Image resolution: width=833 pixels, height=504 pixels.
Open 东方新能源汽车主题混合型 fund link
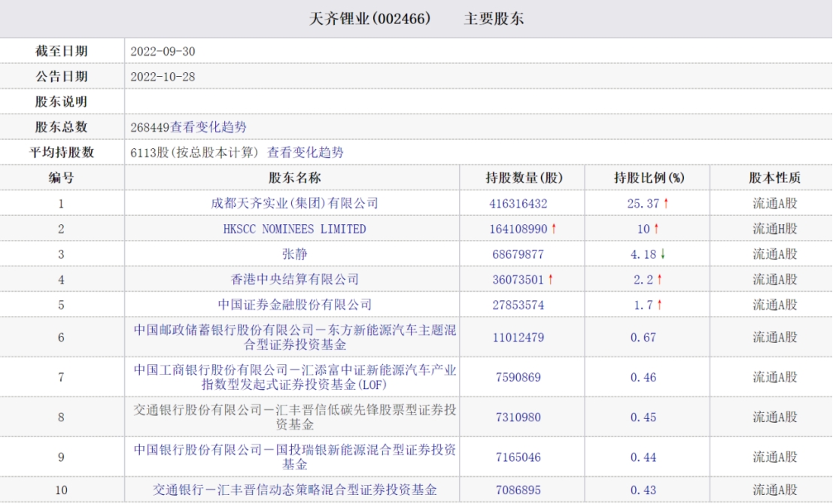(294, 337)
